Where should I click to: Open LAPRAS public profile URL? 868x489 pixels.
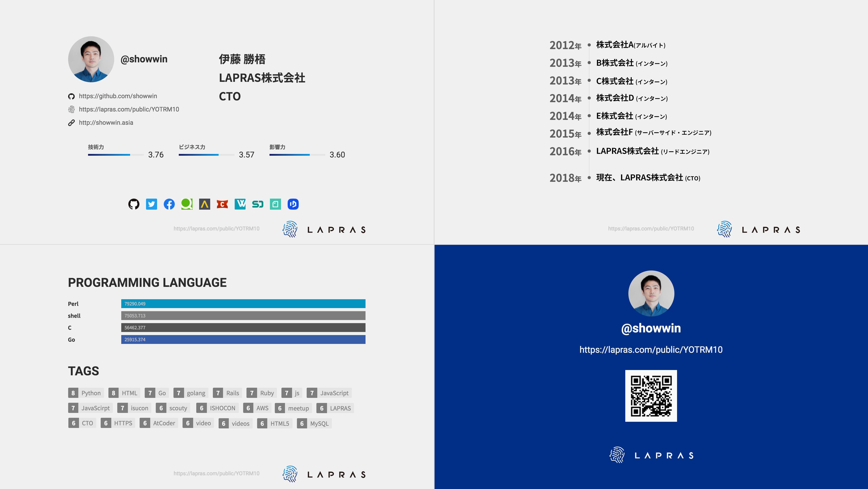129,109
